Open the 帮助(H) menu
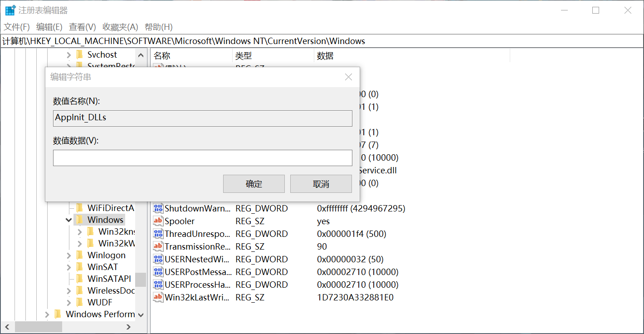644x334 pixels. point(159,27)
